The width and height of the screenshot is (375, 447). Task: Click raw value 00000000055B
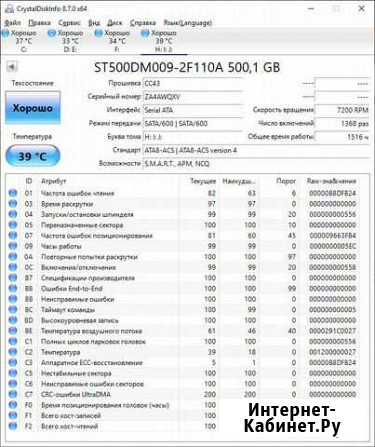click(332, 268)
